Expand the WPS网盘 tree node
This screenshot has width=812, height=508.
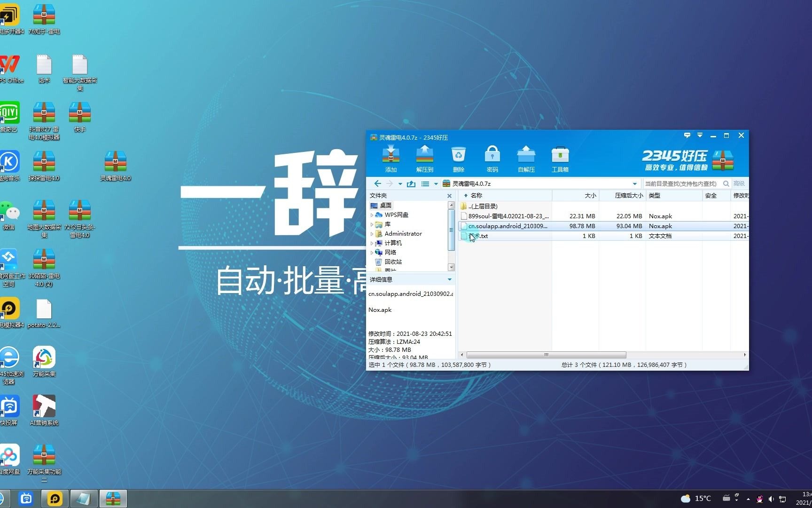[x=372, y=215]
